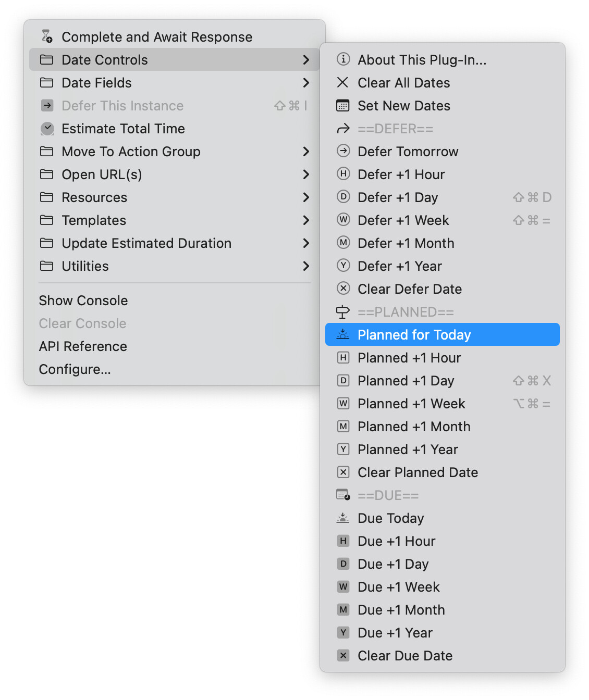
Task: Choose Clear Due Date menu entry
Action: click(x=404, y=656)
